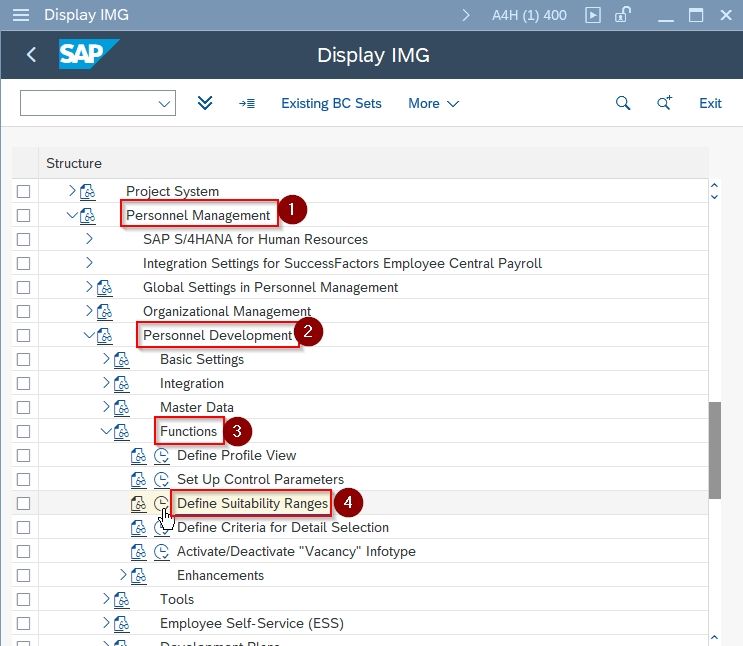Open Existing BC Sets
The image size is (743, 646).
[331, 103]
